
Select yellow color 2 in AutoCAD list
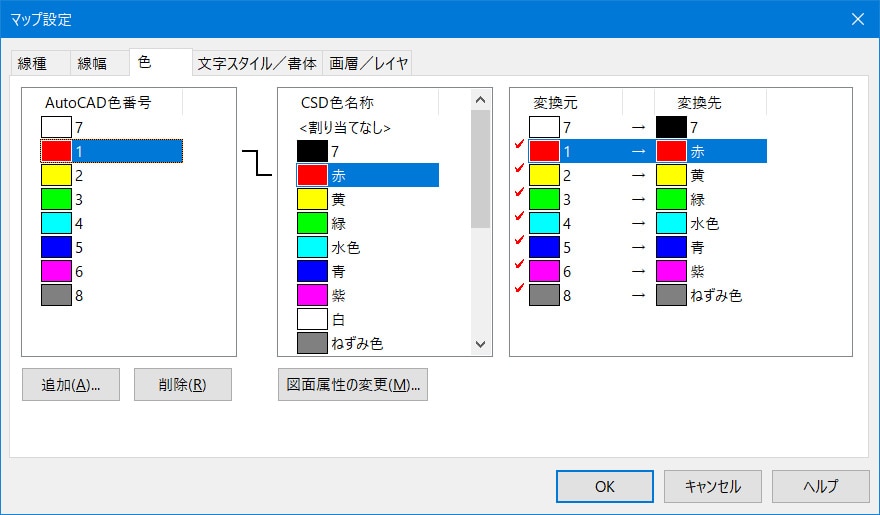[80, 175]
